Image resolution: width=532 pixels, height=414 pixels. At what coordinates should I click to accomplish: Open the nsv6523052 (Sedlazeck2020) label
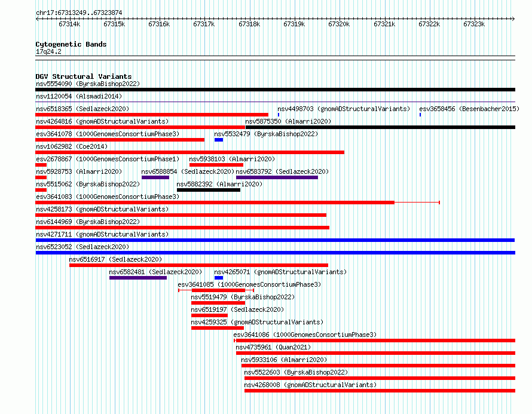click(x=82, y=247)
